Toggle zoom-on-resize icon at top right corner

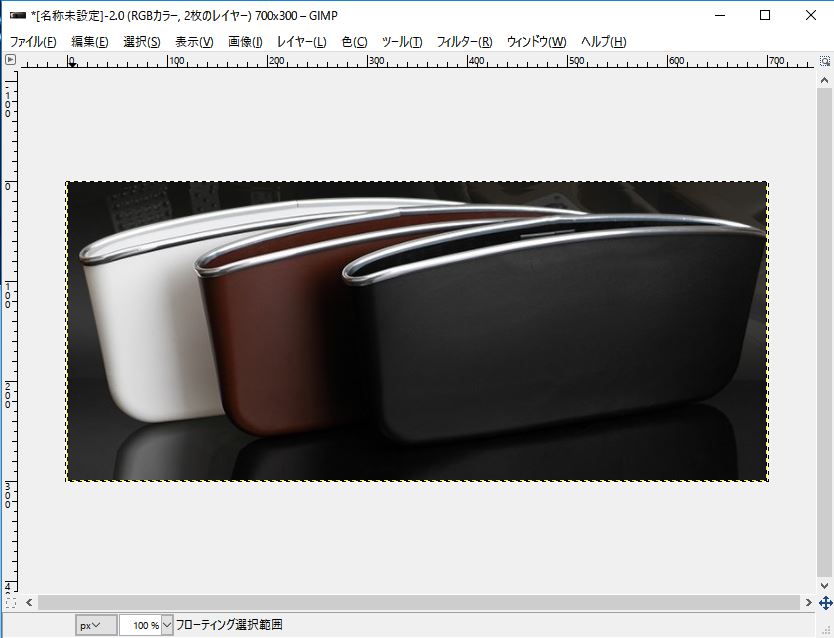(824, 61)
